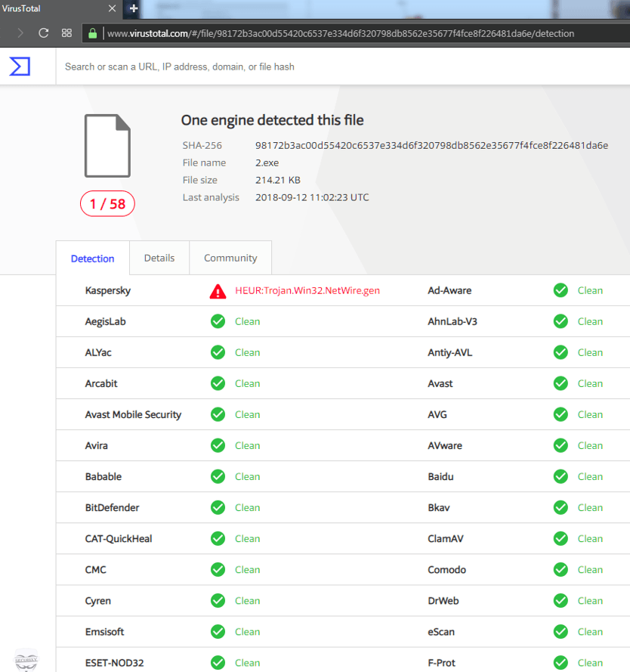The height and width of the screenshot is (672, 630).
Task: Click the last analysis timestamp 2018-09-12
Action: [312, 197]
